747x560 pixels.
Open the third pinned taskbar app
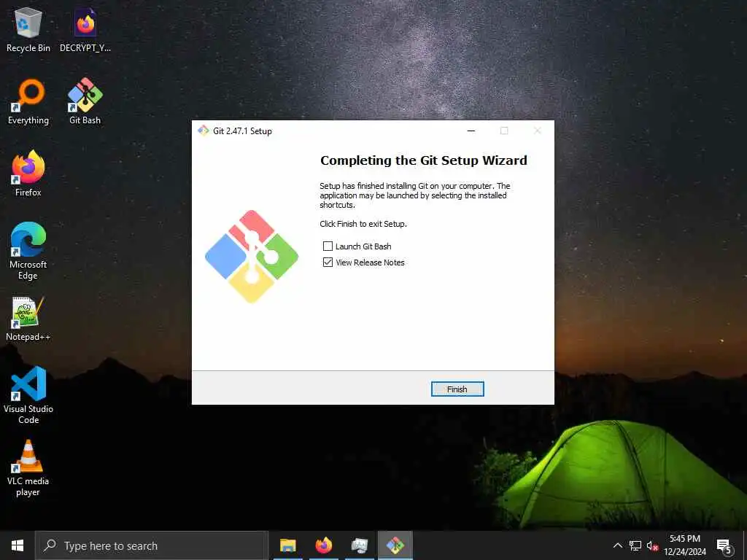[360, 545]
